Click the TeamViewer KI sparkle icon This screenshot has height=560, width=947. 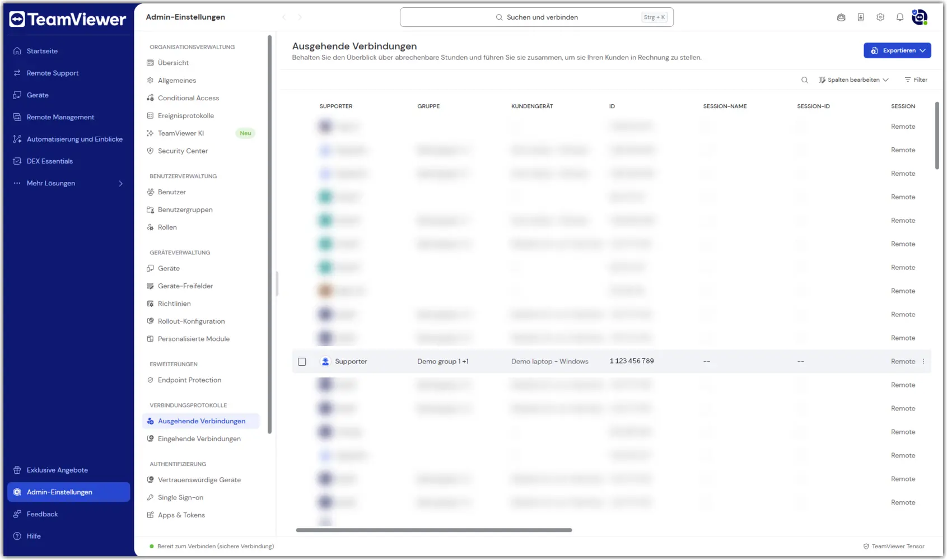[150, 133]
